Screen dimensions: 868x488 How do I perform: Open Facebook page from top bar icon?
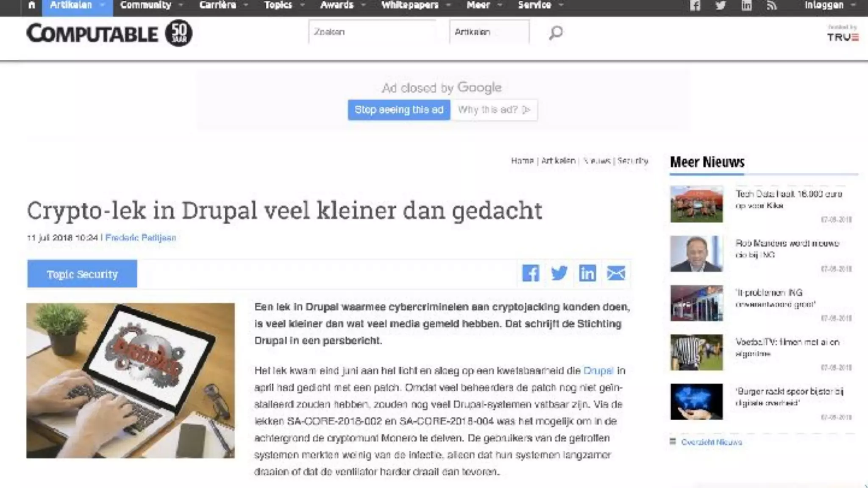click(695, 6)
